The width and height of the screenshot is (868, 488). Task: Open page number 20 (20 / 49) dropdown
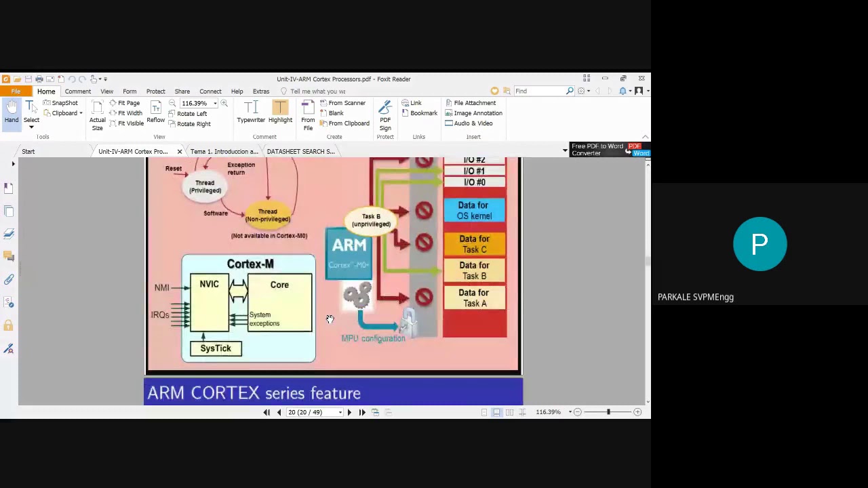(x=340, y=413)
